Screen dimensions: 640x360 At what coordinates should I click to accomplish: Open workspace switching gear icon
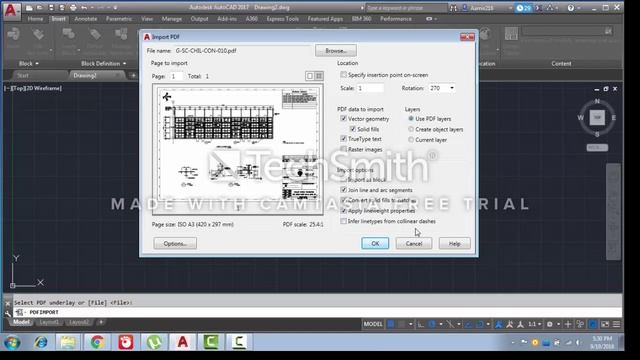(550, 324)
